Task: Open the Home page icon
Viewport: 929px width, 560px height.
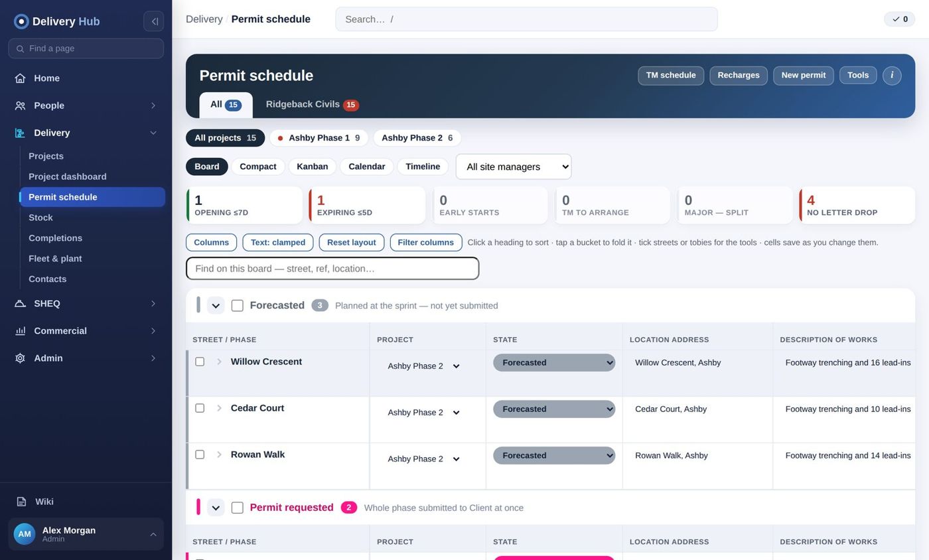Action: (x=20, y=78)
